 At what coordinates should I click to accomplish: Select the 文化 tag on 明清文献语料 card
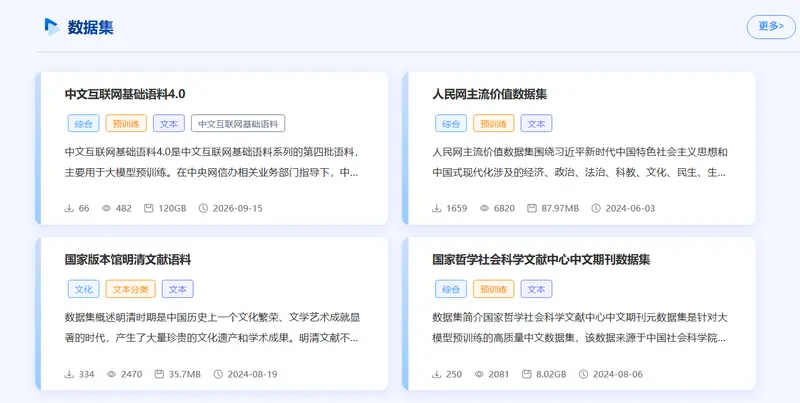(84, 289)
